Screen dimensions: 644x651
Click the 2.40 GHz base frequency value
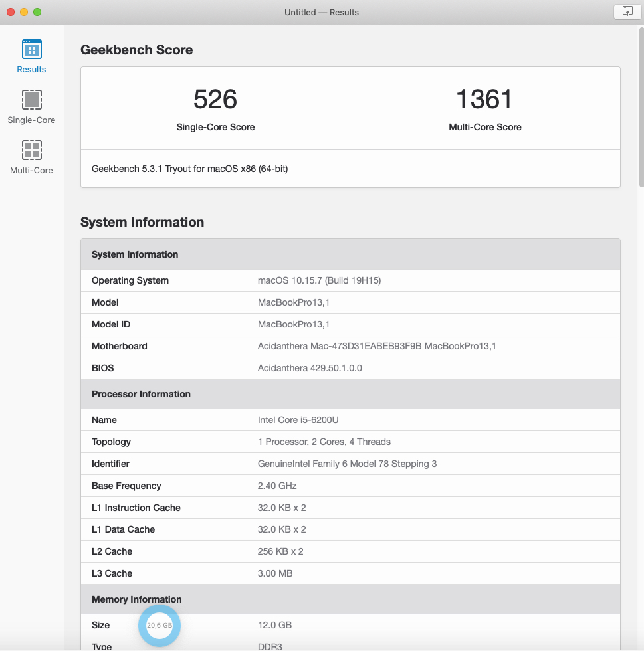coord(277,486)
